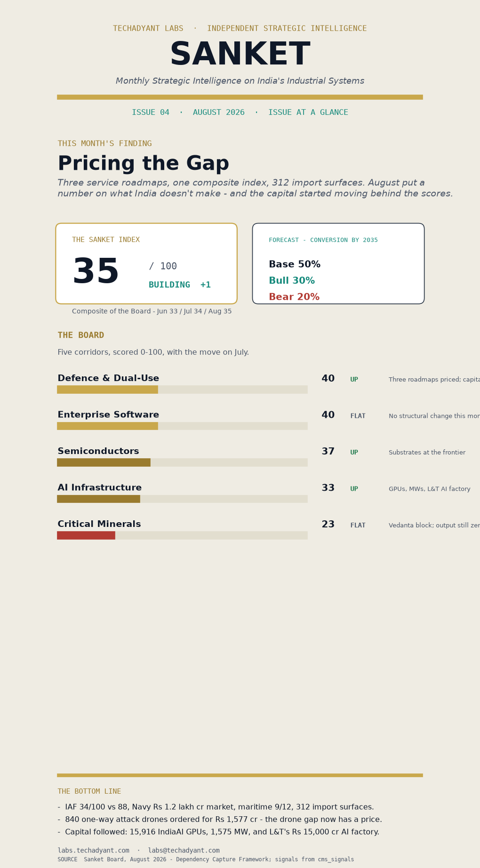
Task: Click the labs@techadyant.com email link
Action: click(184, 850)
